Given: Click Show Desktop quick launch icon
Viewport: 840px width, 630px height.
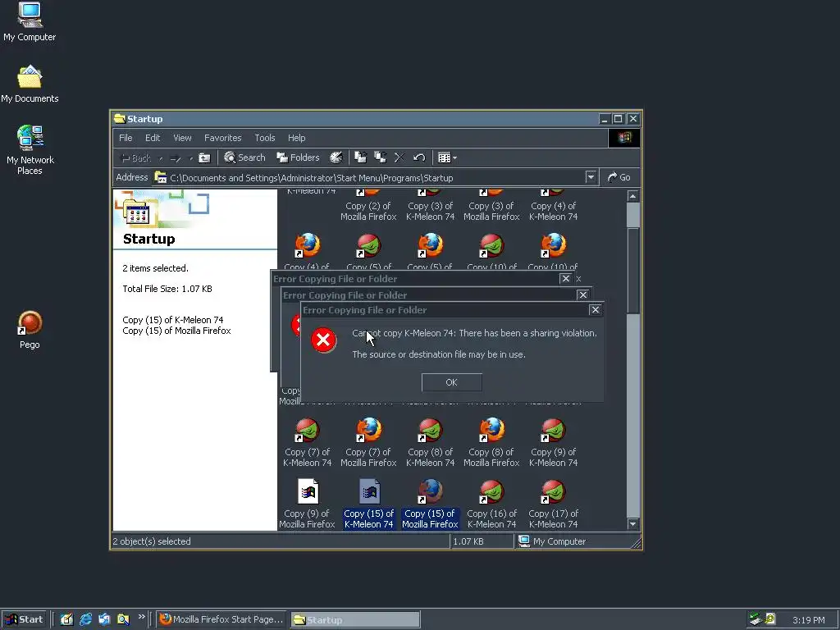Looking at the screenshot, I should (x=66, y=619).
